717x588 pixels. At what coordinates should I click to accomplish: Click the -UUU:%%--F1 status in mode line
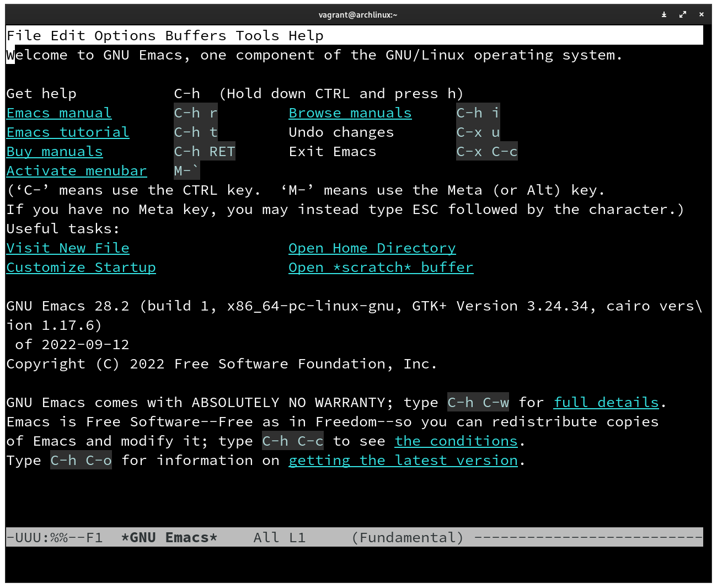[x=55, y=538]
